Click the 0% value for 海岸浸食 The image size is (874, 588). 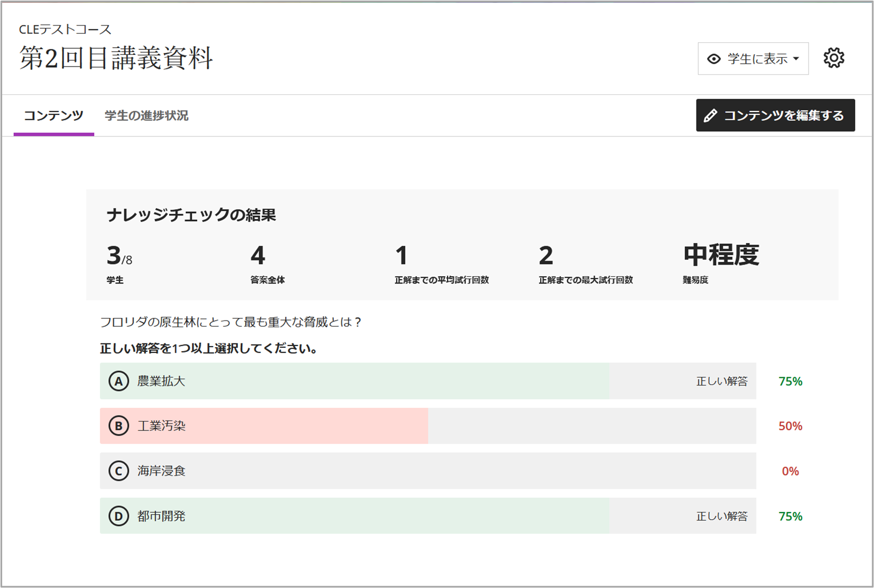790,471
